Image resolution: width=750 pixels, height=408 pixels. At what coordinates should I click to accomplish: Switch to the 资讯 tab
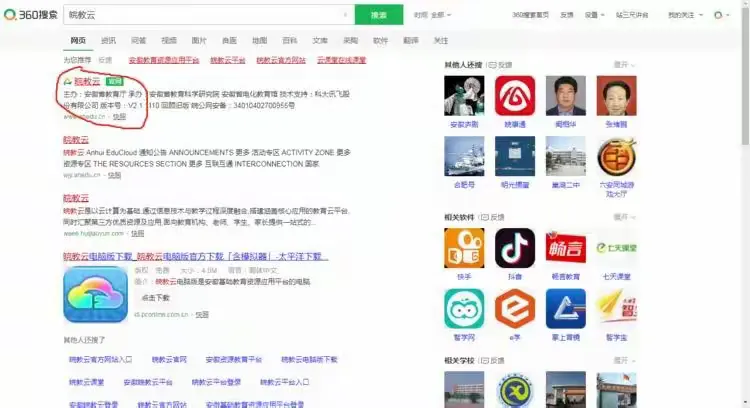point(108,41)
